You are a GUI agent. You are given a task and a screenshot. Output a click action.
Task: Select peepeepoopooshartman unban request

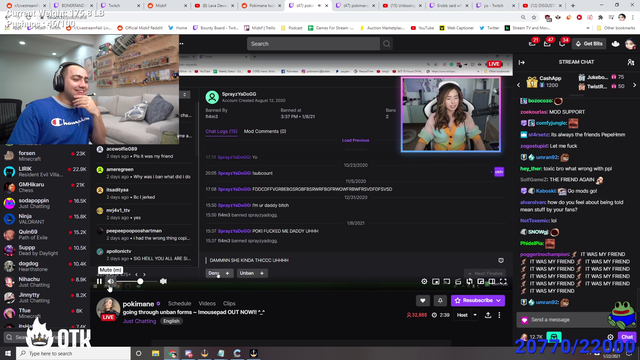pyautogui.click(x=144, y=234)
